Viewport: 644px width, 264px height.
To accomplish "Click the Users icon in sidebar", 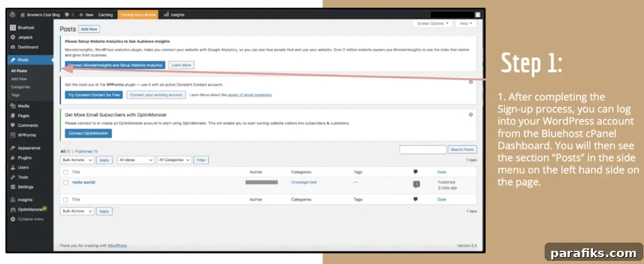I will click(13, 168).
